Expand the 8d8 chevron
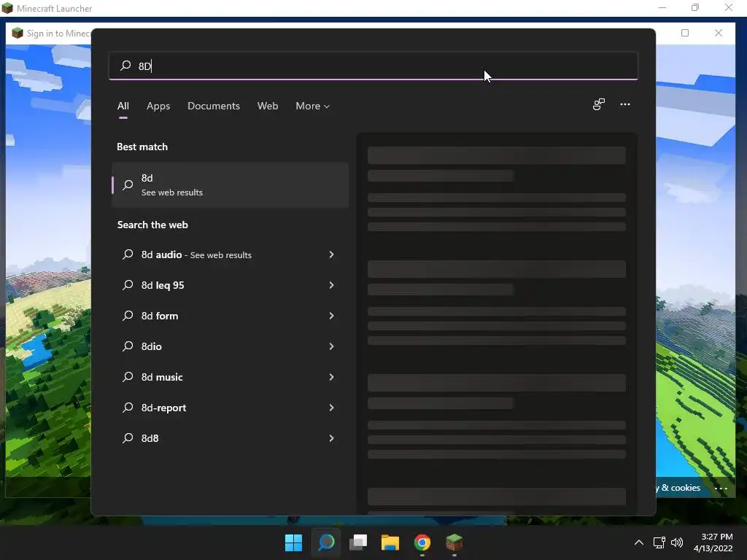Screen dimensions: 747x560 click(331, 438)
